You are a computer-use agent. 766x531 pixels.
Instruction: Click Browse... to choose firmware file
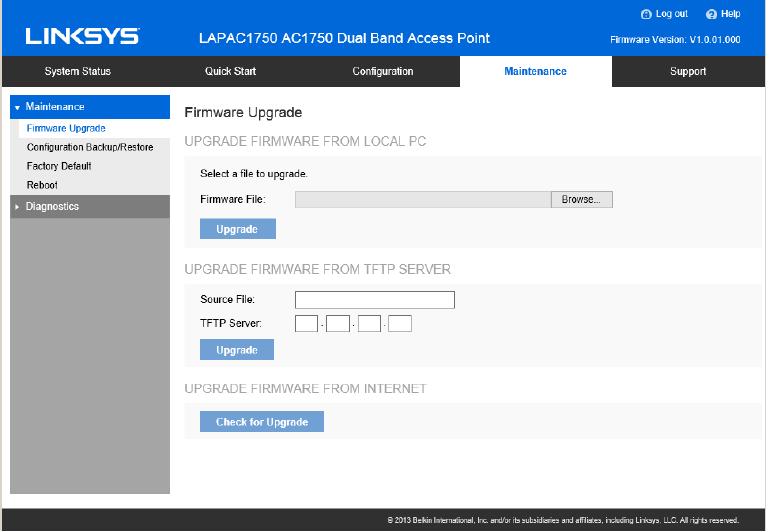coord(581,199)
